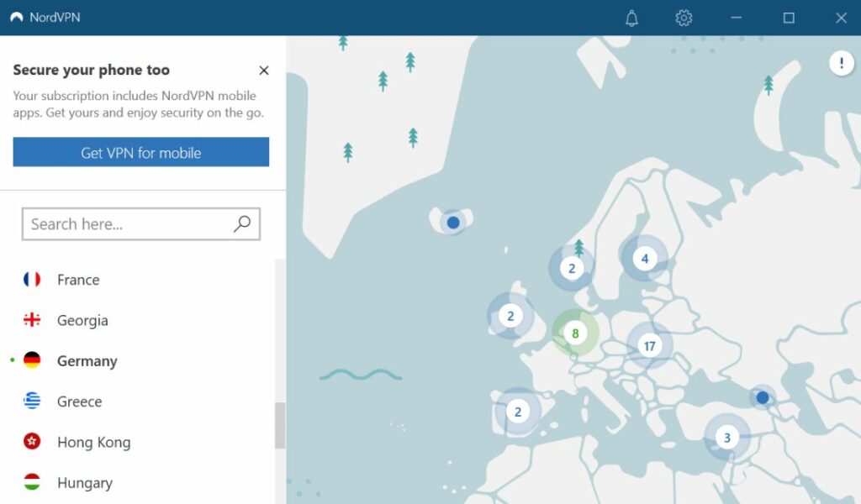Focus the Search here field
This screenshot has width=861, height=504.
point(141,223)
